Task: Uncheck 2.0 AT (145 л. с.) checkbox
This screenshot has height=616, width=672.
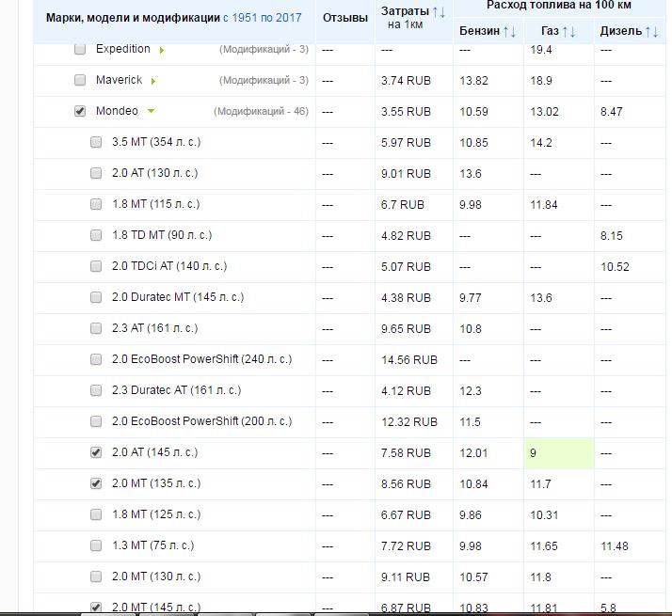Action: pos(96,452)
